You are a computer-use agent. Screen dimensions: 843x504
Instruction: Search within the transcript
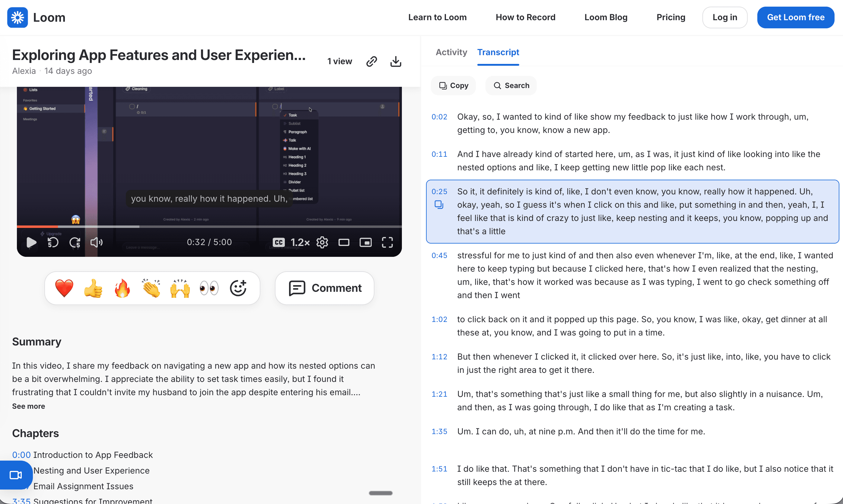point(511,86)
